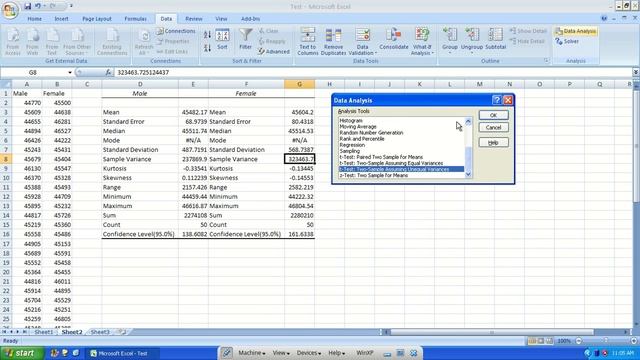Screen dimensions: 640x360
Task: Click the insert function fx icon
Action: pyautogui.click(x=108, y=72)
